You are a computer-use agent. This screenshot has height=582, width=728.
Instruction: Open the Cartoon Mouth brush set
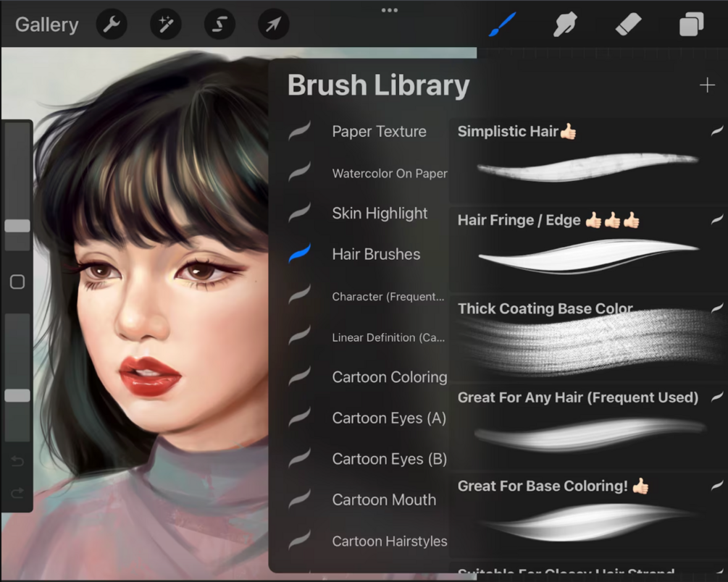point(384,499)
